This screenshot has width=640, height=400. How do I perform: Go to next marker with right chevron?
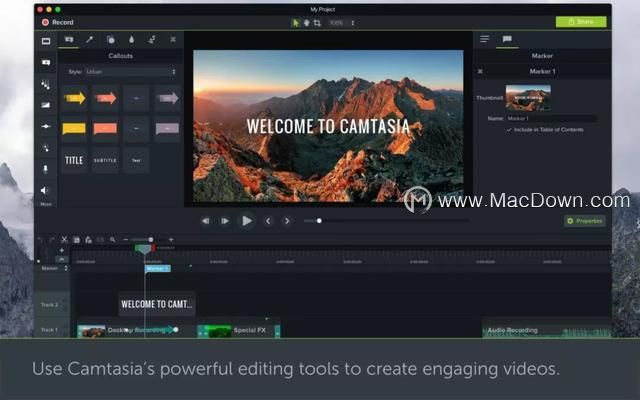tap(287, 221)
